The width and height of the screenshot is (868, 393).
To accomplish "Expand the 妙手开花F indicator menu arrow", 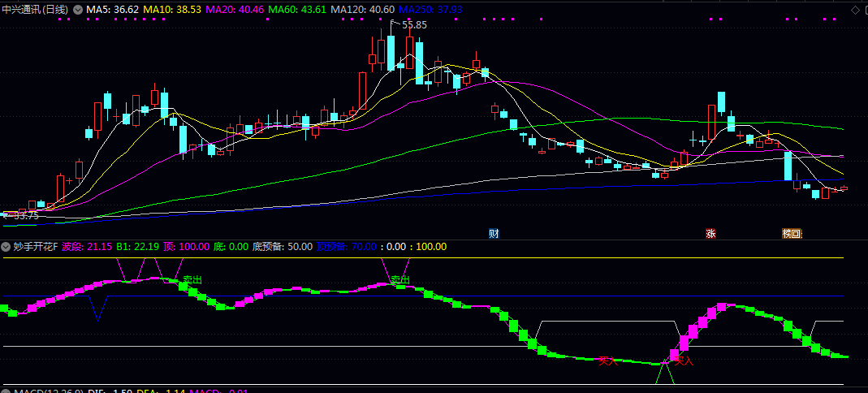I will tap(6, 246).
